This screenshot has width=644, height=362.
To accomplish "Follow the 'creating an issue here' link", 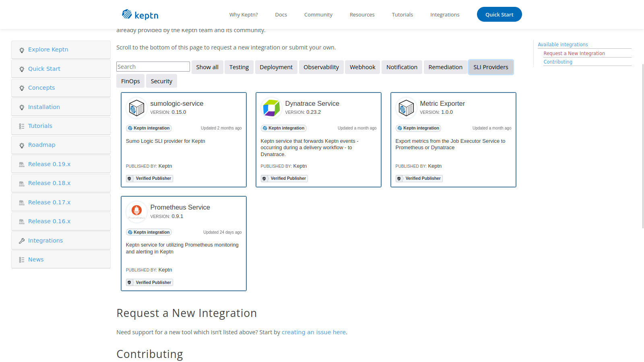I will point(314,332).
